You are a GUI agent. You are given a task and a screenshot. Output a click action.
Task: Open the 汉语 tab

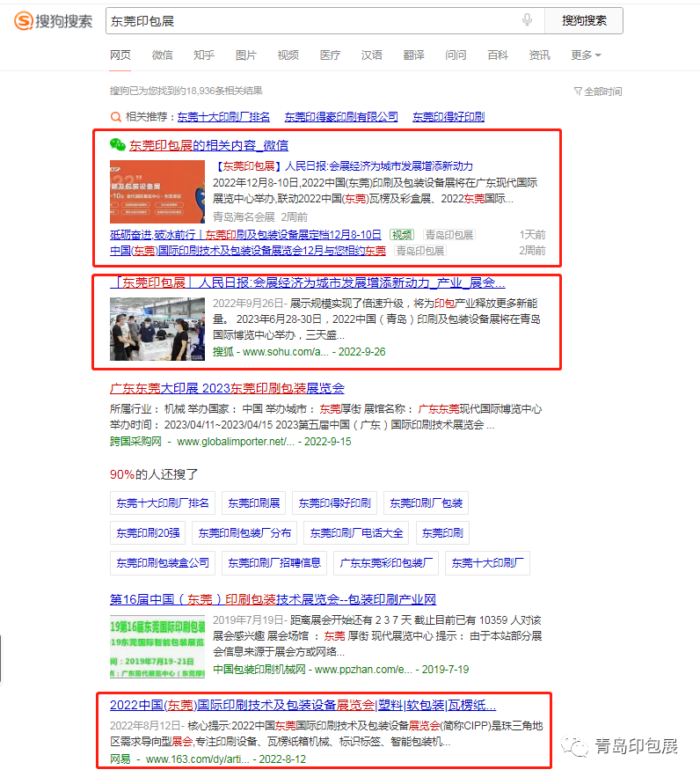point(372,55)
